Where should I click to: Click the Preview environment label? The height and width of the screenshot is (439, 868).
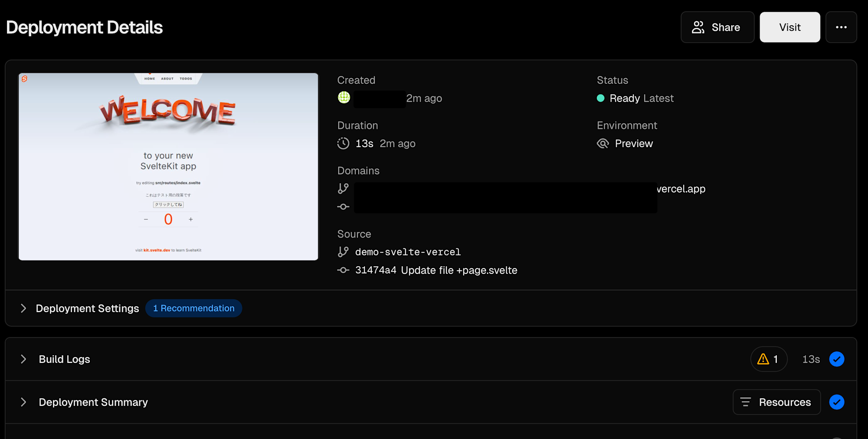(634, 143)
